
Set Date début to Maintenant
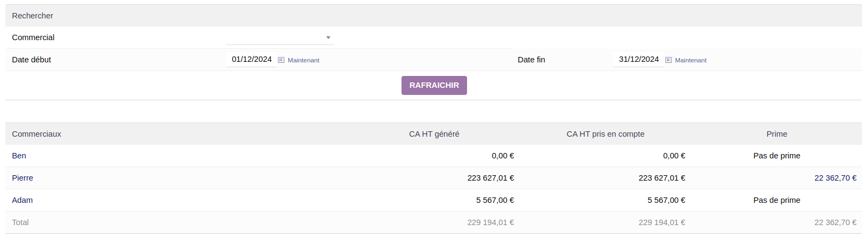tap(303, 60)
